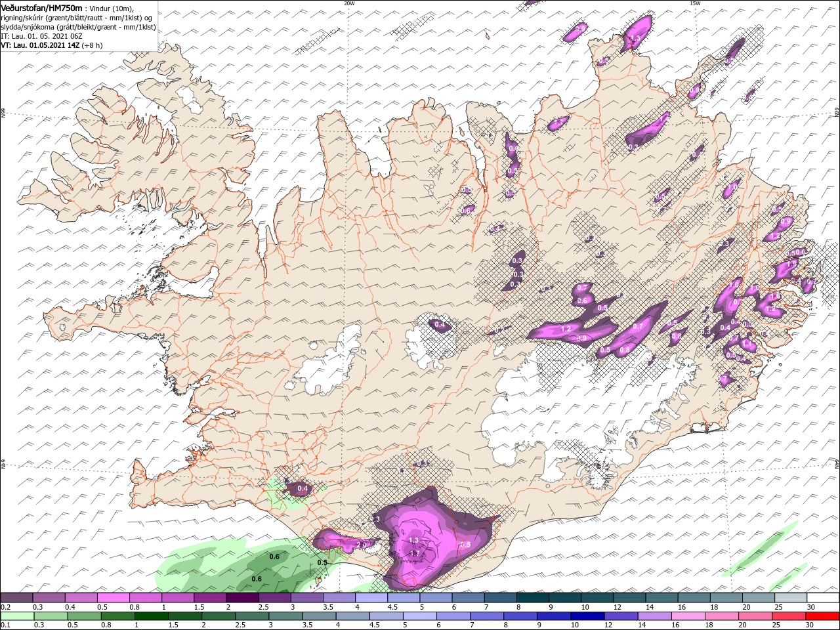Pick the gray-green 2.5 rain legend swatch

252,616
